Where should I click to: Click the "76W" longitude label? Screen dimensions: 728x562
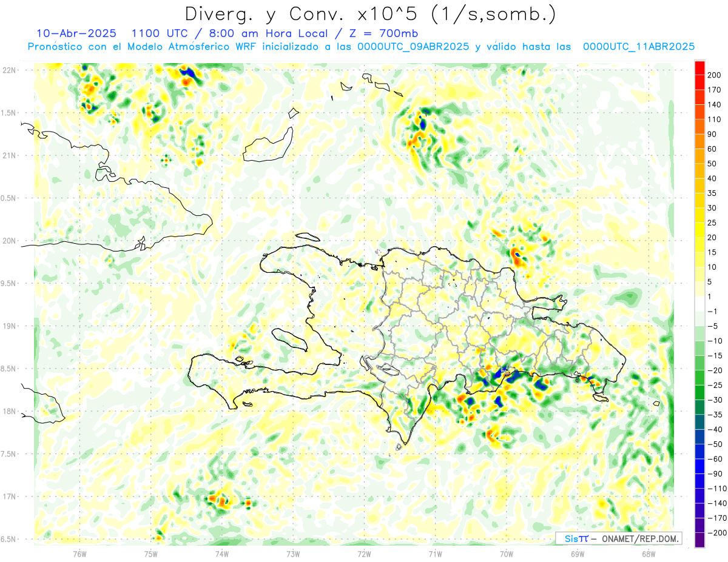click(x=79, y=554)
